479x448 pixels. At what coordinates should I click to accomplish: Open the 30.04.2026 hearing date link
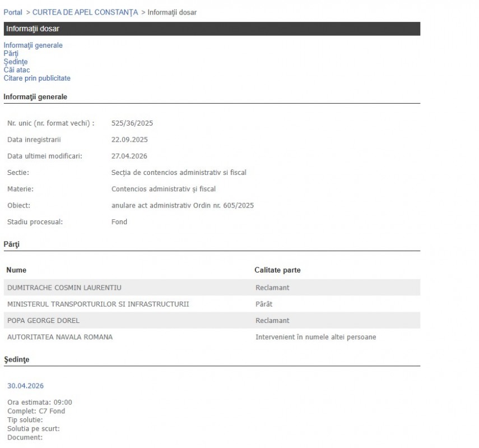click(25, 386)
